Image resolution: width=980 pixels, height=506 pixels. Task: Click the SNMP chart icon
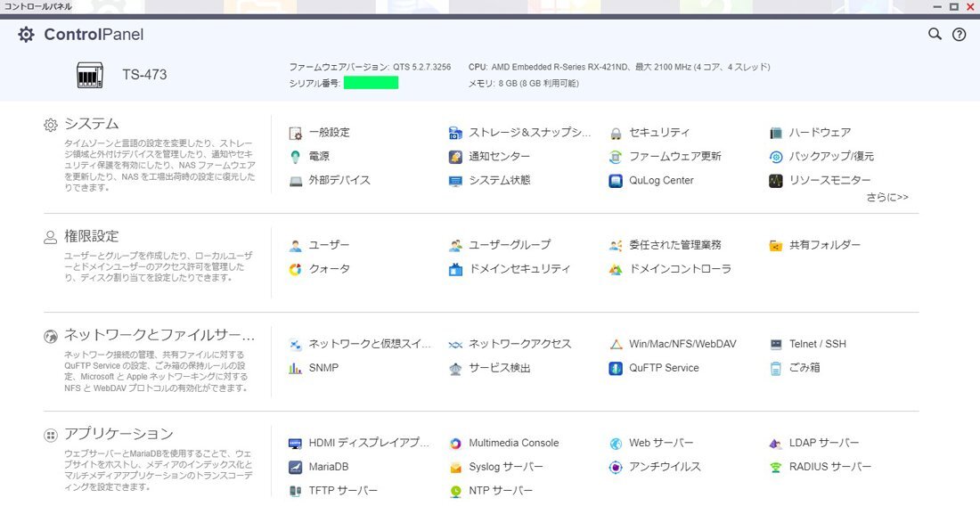[296, 368]
